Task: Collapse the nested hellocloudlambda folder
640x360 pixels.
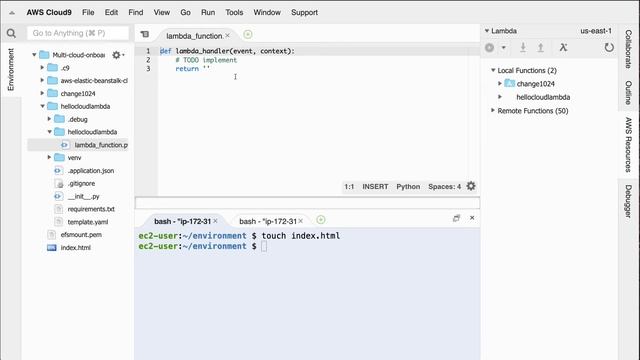Action: point(49,132)
